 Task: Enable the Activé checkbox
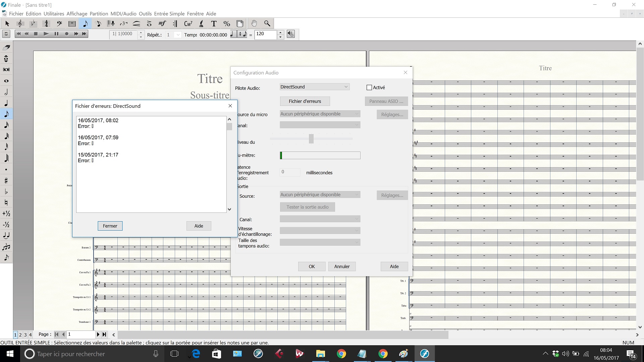click(x=369, y=87)
